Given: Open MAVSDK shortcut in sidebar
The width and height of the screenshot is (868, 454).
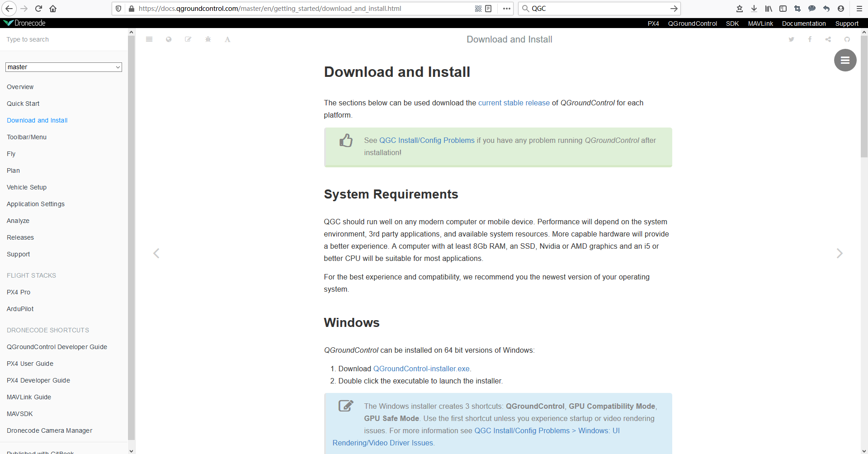Looking at the screenshot, I should (20, 414).
